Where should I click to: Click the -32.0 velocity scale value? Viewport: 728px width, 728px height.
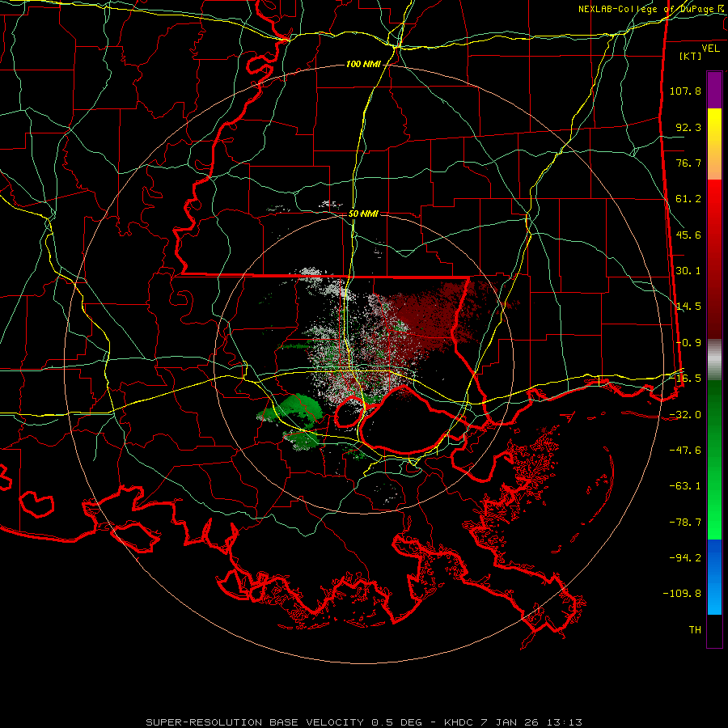[685, 415]
